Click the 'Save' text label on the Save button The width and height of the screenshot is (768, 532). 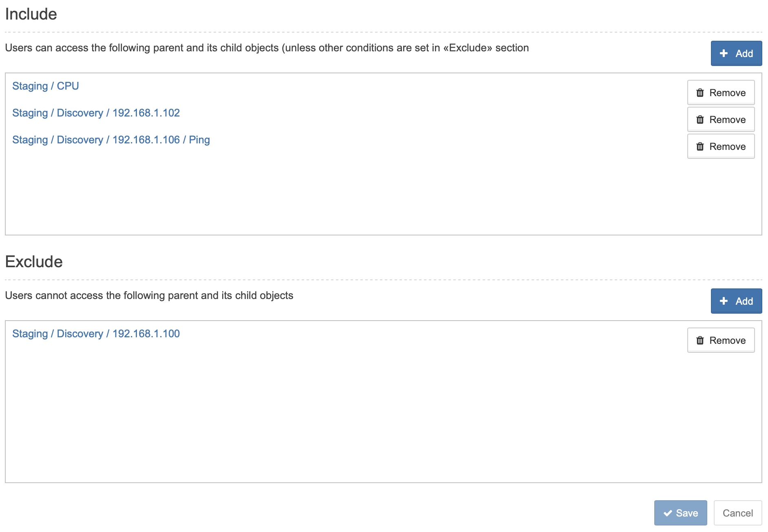point(687,513)
